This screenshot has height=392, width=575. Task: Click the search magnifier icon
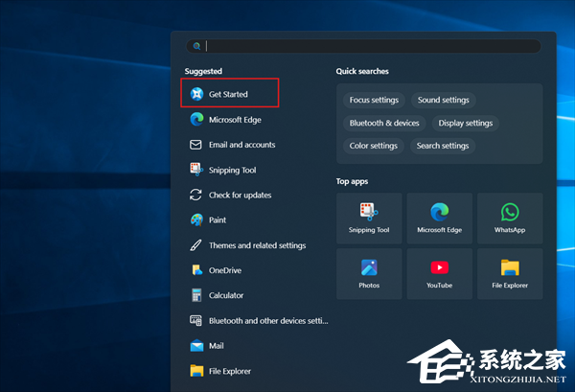pos(196,46)
